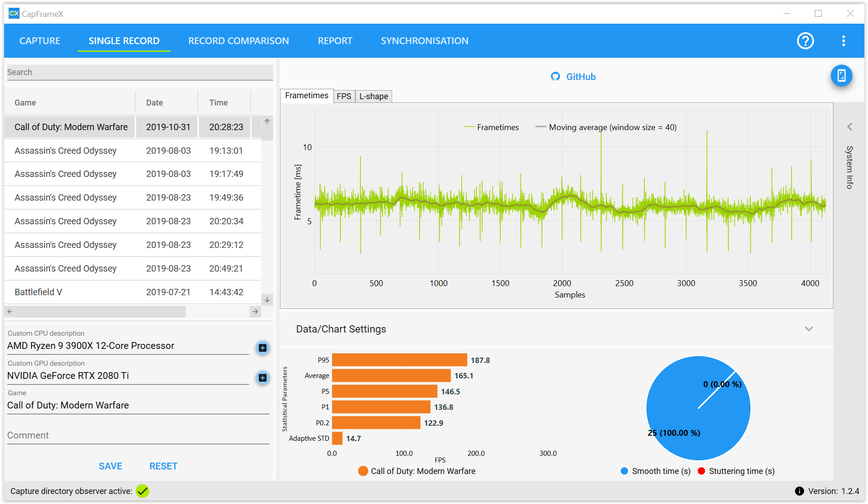The height and width of the screenshot is (504, 868).
Task: Click the CapFrameX logo icon
Action: (x=14, y=13)
